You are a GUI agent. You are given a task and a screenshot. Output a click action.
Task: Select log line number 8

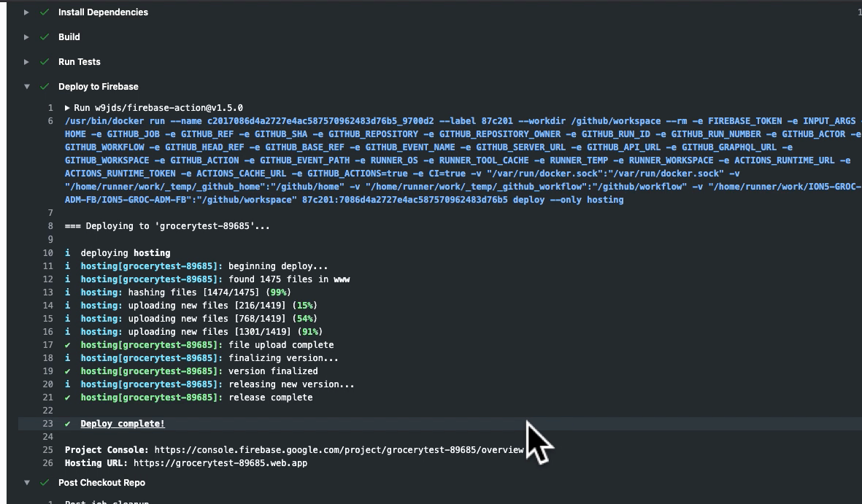pyautogui.click(x=50, y=226)
